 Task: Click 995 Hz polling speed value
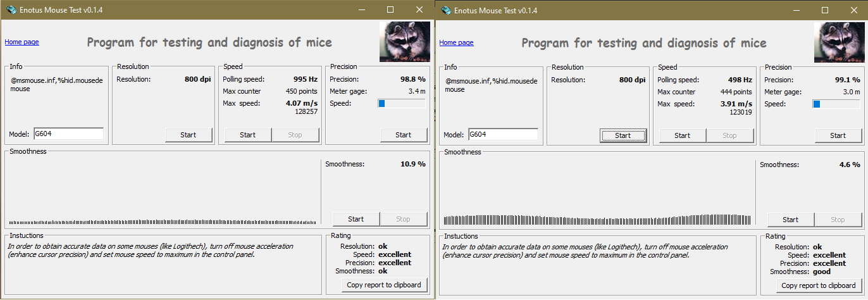(x=305, y=79)
